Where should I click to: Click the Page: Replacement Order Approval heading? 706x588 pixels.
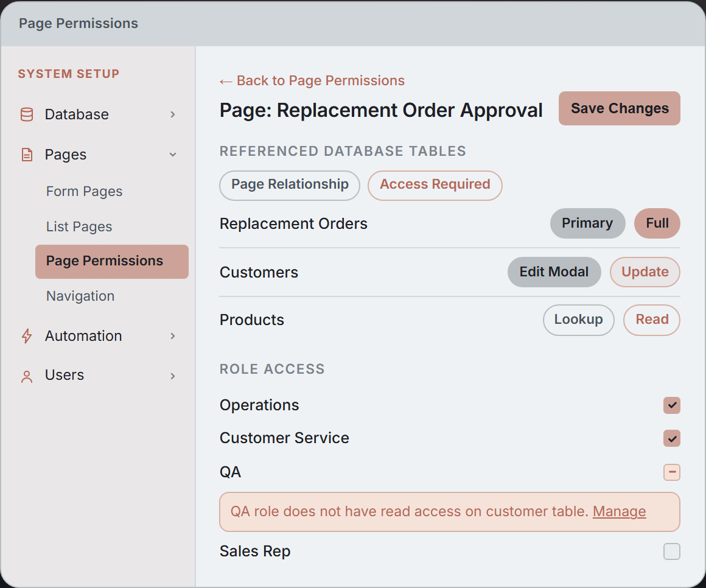coord(381,110)
